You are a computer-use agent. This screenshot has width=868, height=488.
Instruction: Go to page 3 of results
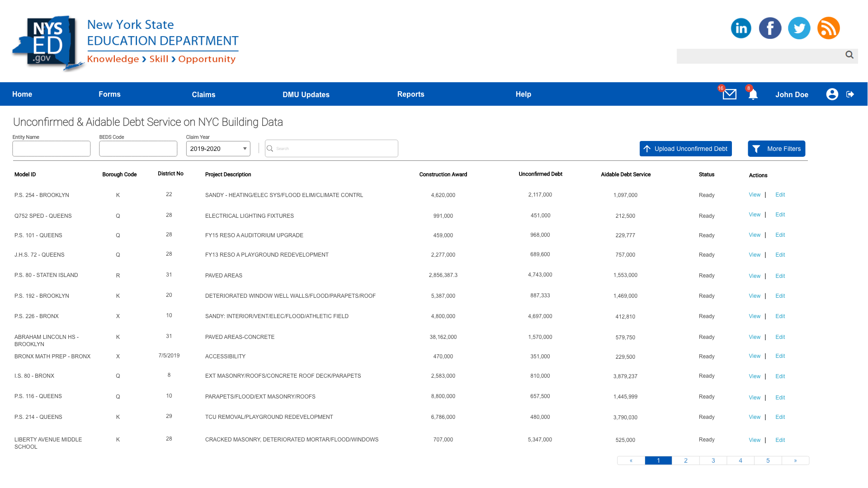coord(713,460)
